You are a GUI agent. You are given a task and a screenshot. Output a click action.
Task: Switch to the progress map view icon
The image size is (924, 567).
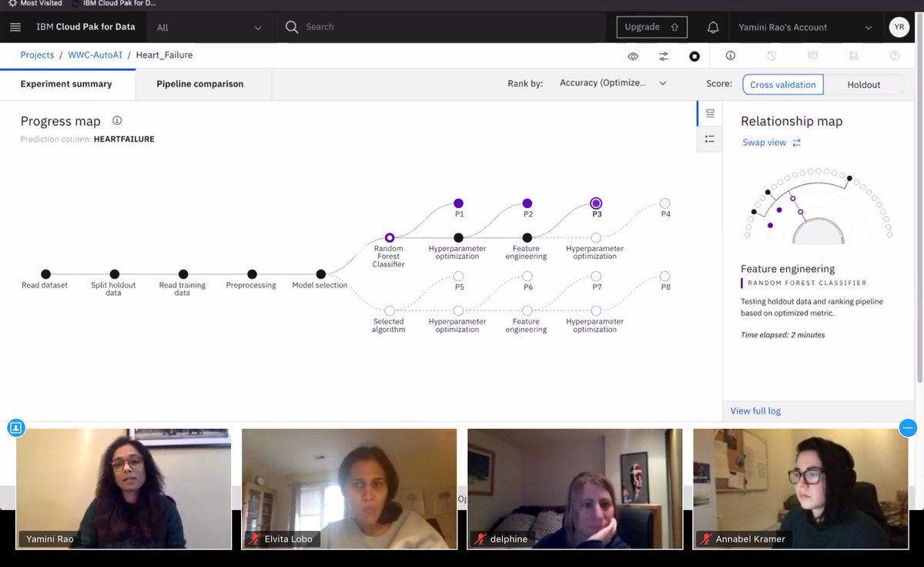[x=710, y=113]
